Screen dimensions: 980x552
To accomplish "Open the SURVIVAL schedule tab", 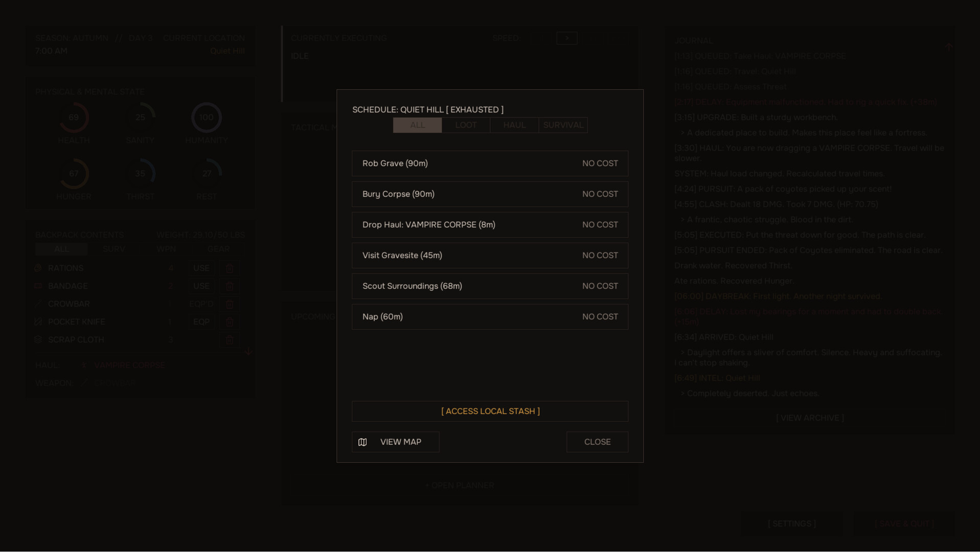I will click(563, 125).
